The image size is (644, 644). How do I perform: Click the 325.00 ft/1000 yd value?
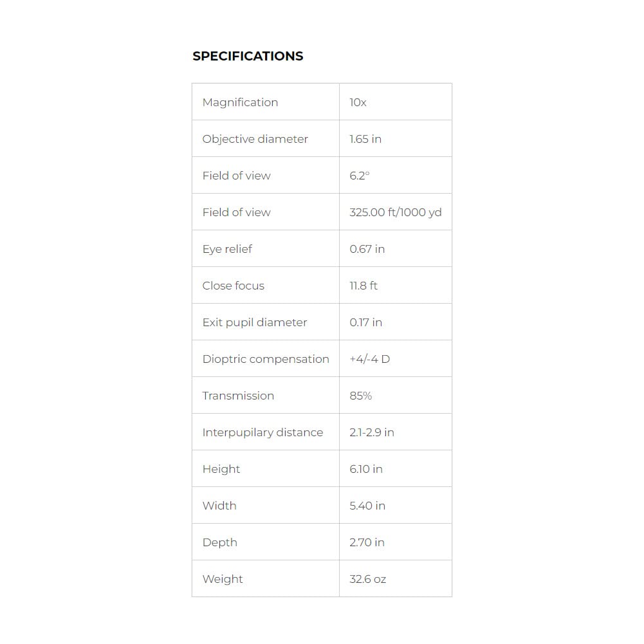[x=396, y=212]
